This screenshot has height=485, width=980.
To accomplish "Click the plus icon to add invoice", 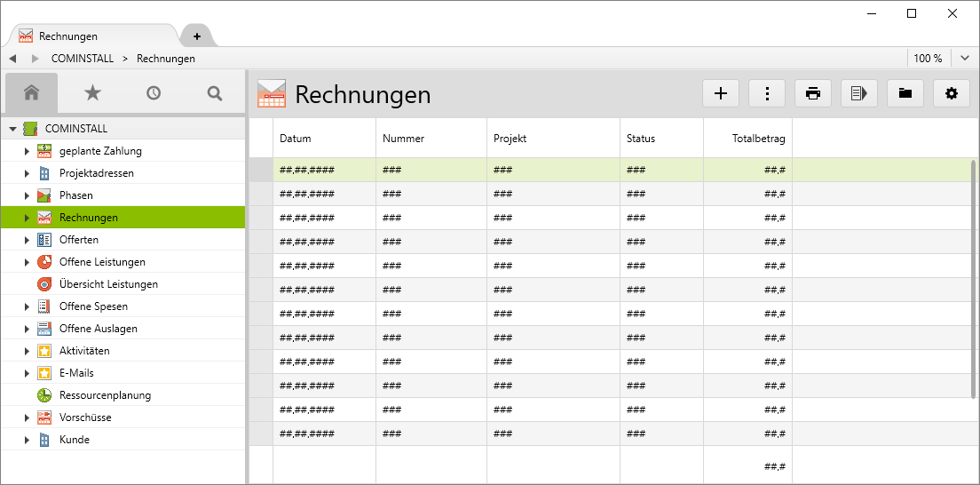I will click(x=721, y=93).
